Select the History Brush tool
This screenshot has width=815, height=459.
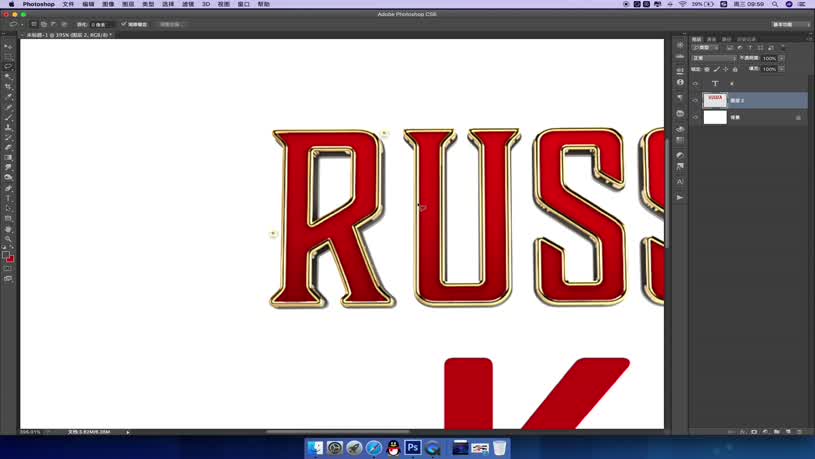tap(8, 138)
